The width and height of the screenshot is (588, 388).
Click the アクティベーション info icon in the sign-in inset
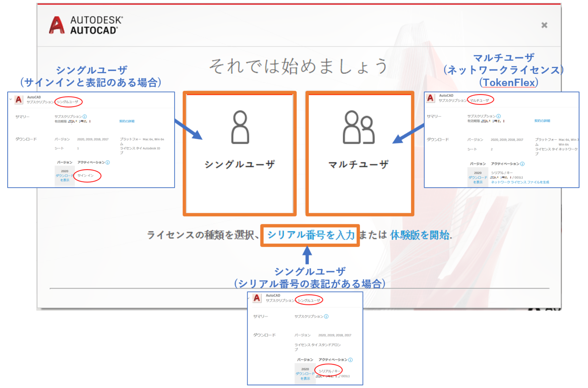(x=108, y=162)
